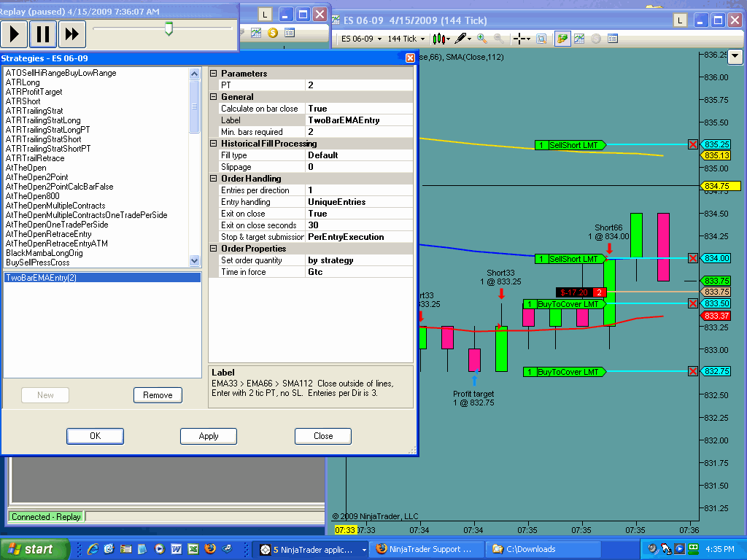Screen dimensions: 747x560
Task: Cancel the BuyToCover LMT order at 832.75
Action: coord(693,371)
